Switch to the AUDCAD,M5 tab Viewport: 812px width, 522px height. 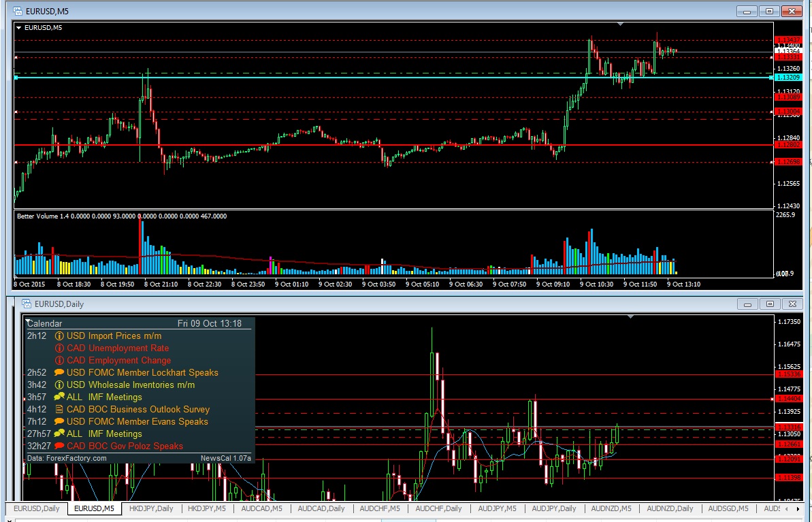tap(262, 508)
